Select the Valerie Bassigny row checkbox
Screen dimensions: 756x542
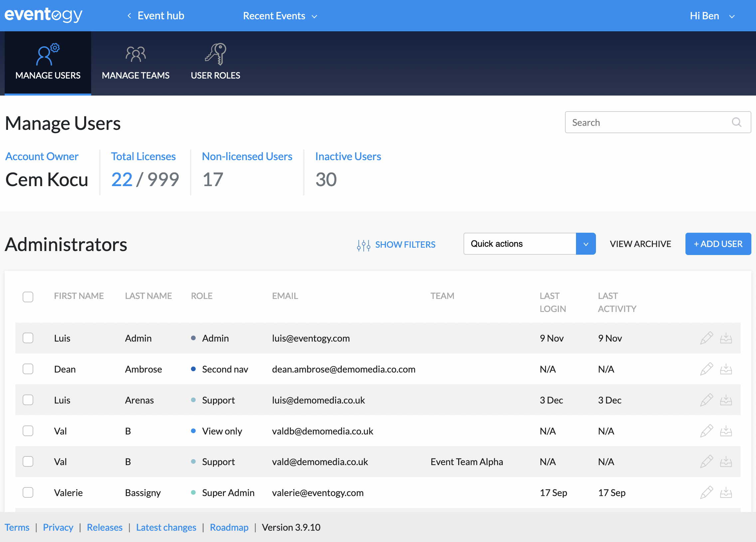point(28,492)
